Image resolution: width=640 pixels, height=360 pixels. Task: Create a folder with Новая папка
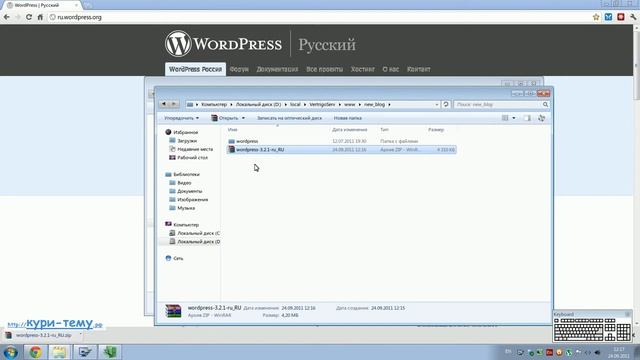[348, 118]
